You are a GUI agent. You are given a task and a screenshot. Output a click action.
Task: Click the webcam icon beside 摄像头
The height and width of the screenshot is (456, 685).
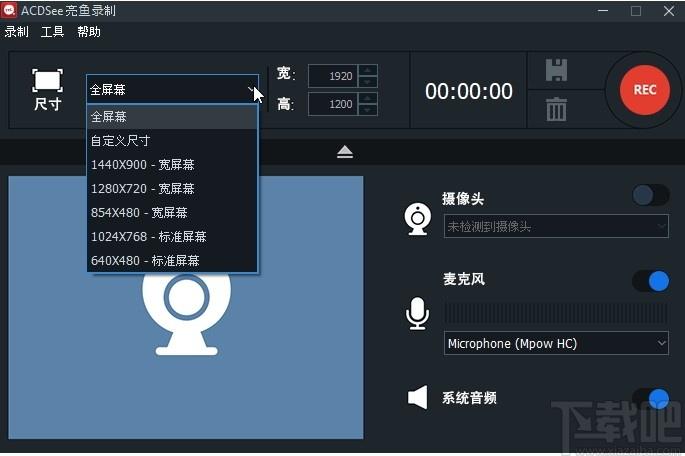pyautogui.click(x=418, y=219)
